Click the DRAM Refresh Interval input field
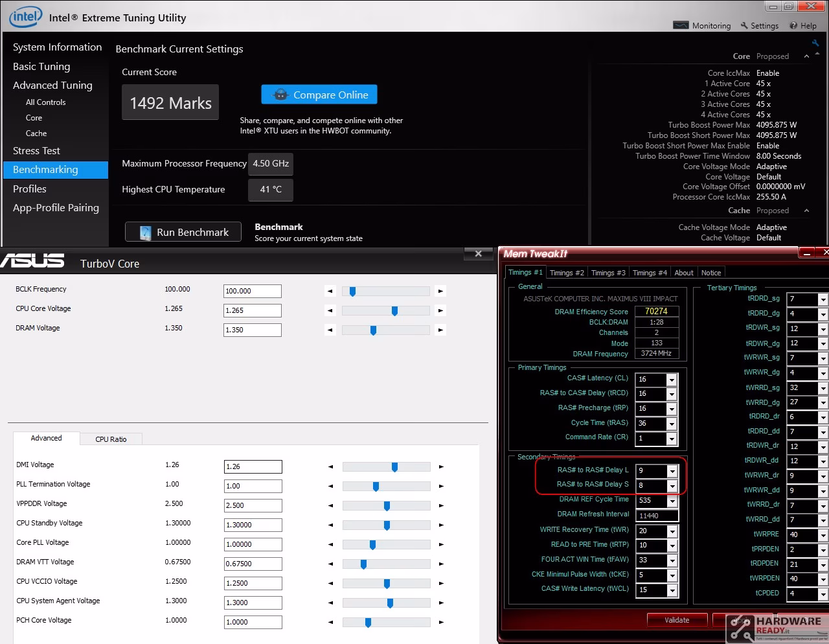The width and height of the screenshot is (829, 644). pyautogui.click(x=657, y=516)
